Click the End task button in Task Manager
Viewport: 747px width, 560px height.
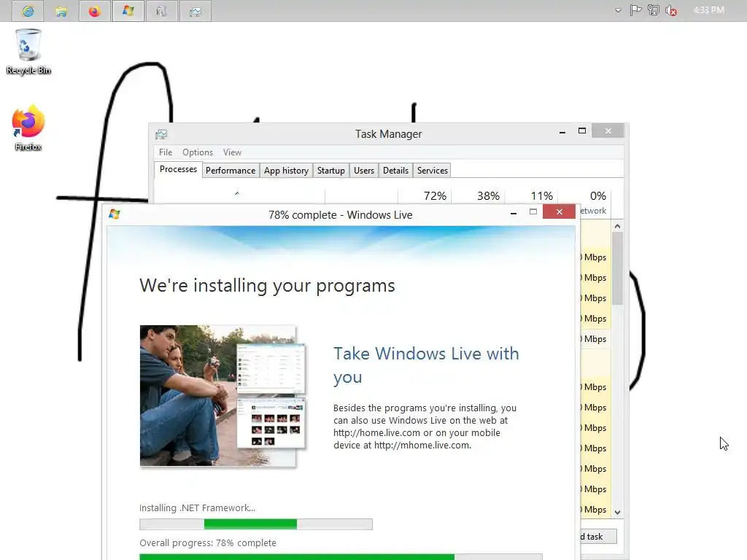tap(598, 537)
